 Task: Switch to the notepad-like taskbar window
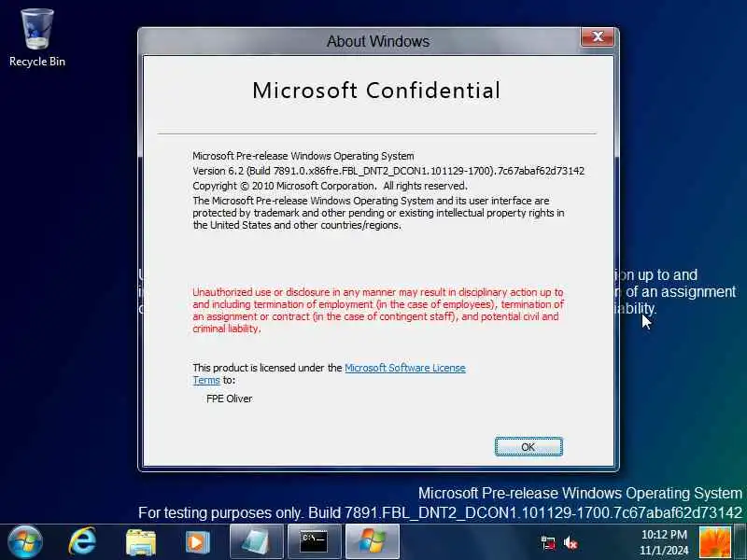click(257, 542)
